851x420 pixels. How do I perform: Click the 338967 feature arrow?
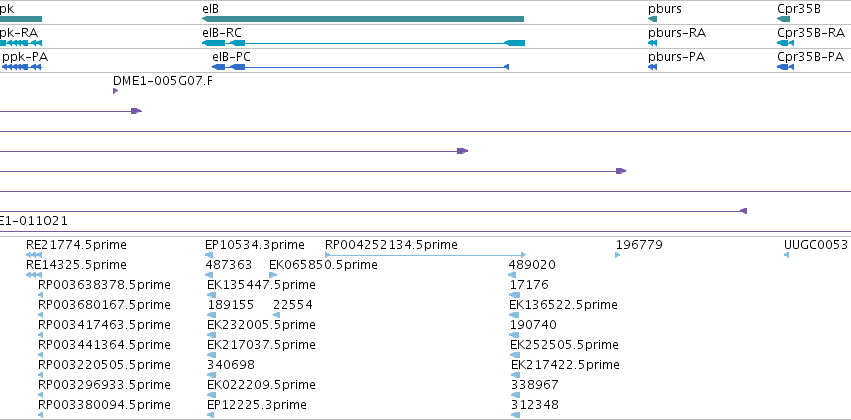click(x=515, y=395)
